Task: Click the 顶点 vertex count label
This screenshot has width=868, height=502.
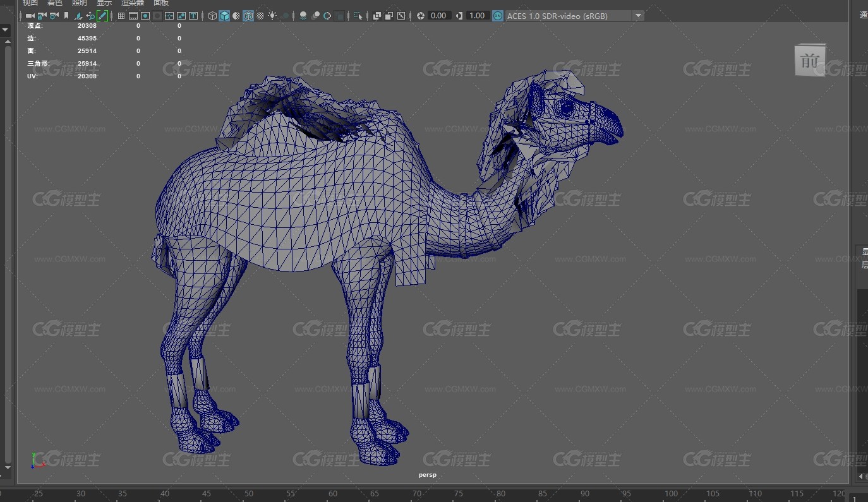Action: pyautogui.click(x=35, y=26)
